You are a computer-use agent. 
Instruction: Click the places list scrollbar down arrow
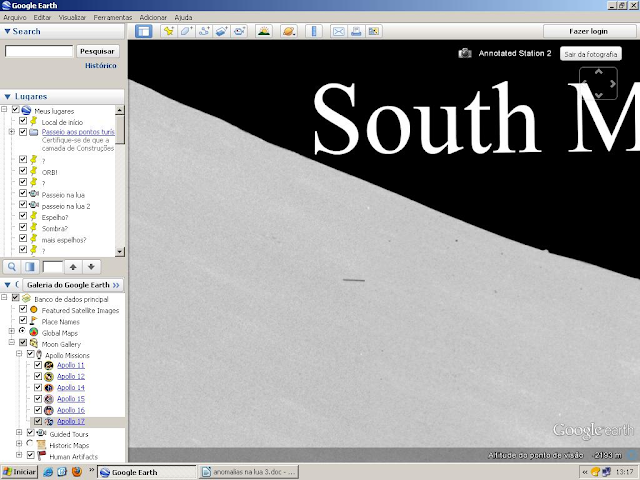(x=120, y=251)
